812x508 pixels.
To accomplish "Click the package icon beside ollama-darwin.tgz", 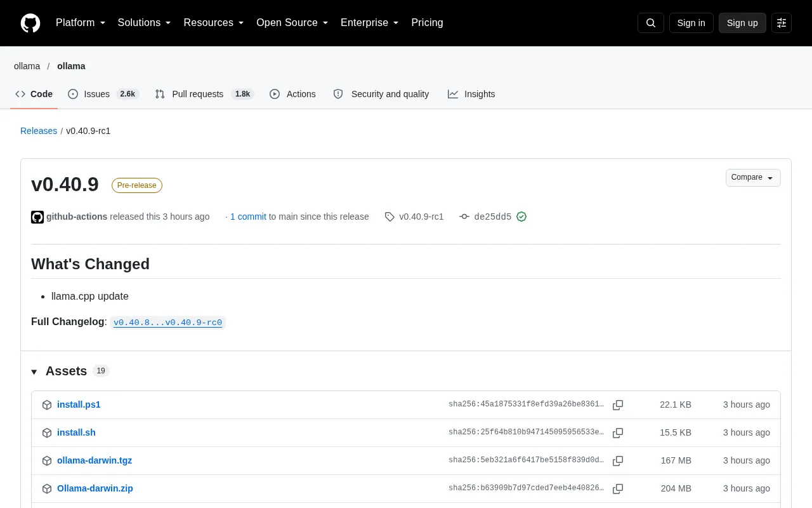I will click(47, 461).
